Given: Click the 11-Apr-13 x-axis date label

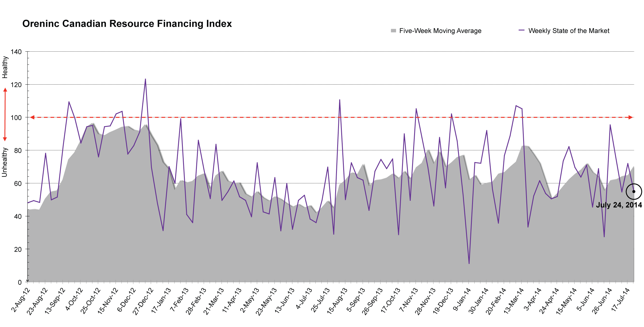Looking at the screenshot, I should [232, 300].
